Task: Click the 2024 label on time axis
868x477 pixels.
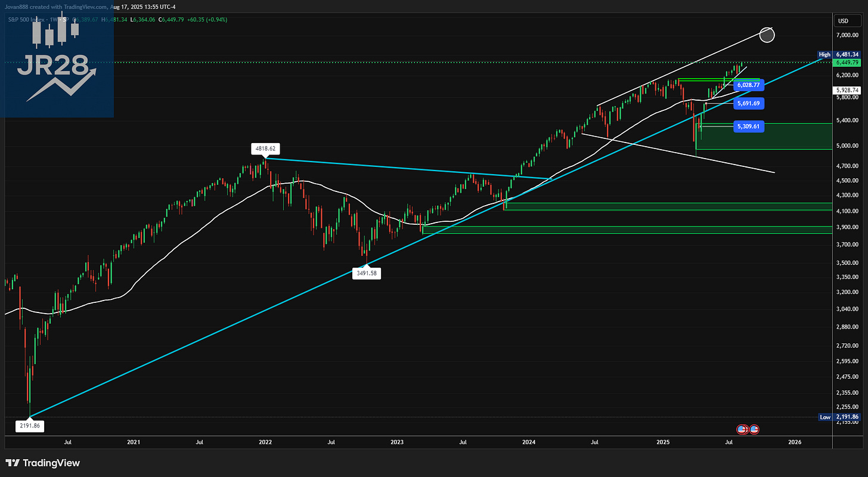Action: pos(529,442)
